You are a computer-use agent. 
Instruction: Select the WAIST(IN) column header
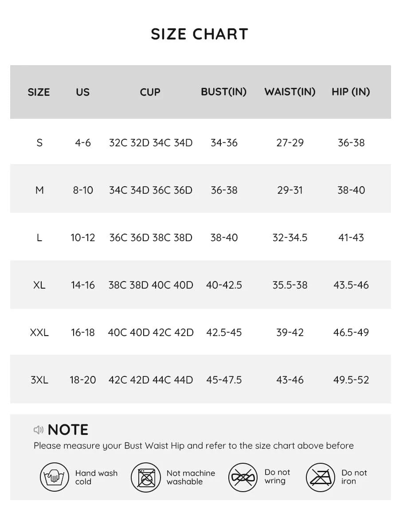click(x=290, y=92)
